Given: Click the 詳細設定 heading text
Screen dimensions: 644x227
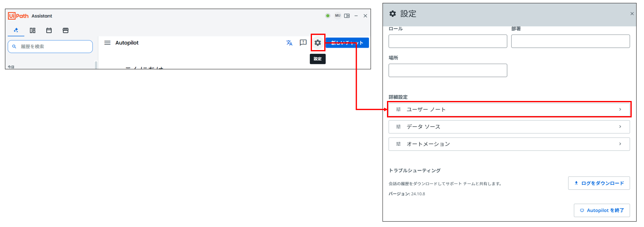Looking at the screenshot, I should 398,97.
